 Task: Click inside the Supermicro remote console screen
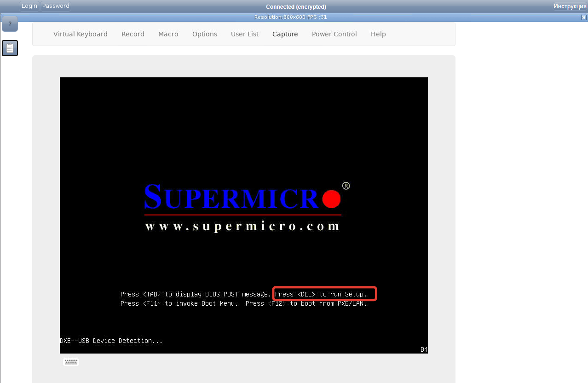coord(244,215)
